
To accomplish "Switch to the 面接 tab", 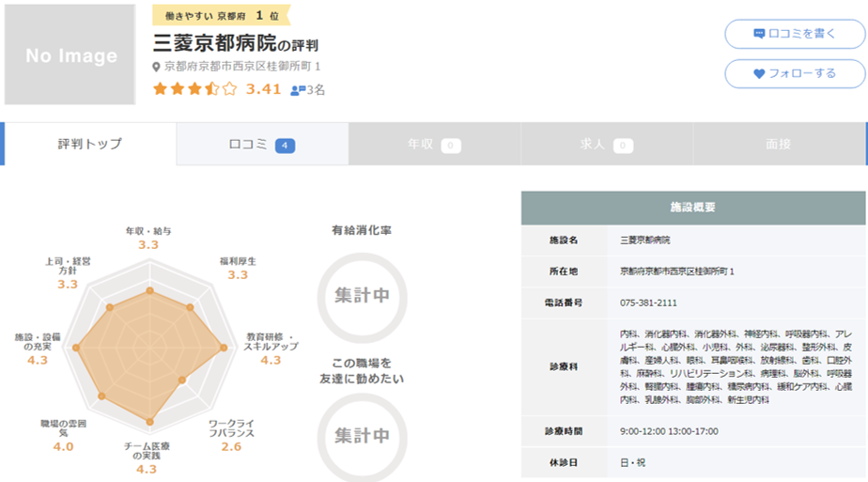I will 779,144.
